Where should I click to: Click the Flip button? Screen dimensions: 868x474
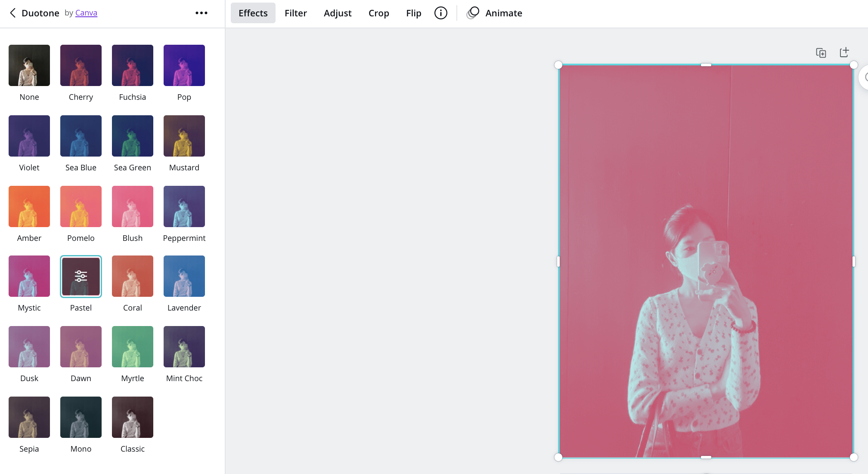[x=413, y=13]
